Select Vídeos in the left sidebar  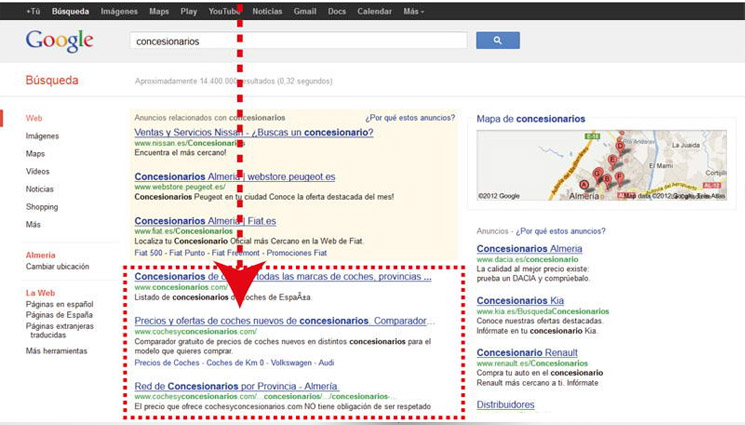(38, 171)
